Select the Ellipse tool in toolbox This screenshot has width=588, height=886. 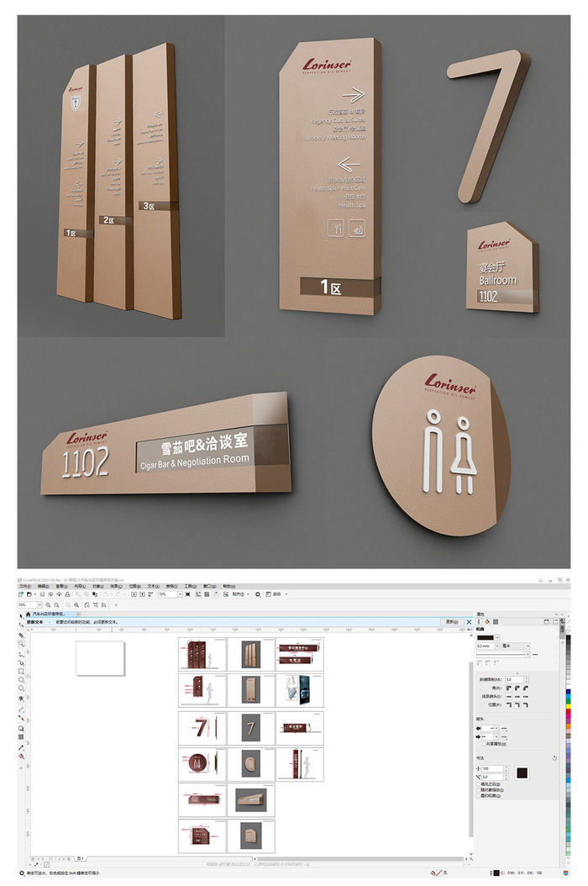click(21, 680)
